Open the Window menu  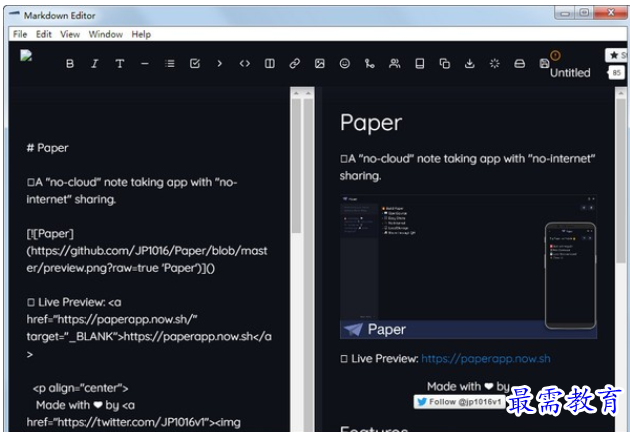[x=106, y=34]
